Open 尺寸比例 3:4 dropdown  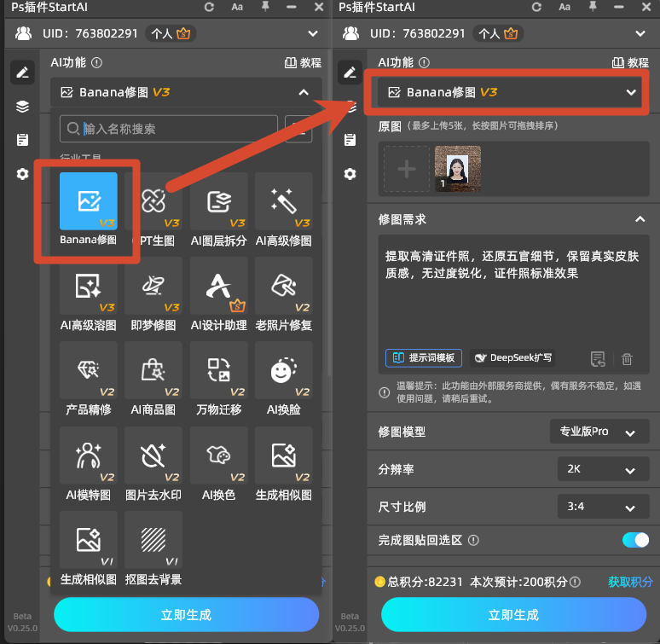tap(603, 507)
